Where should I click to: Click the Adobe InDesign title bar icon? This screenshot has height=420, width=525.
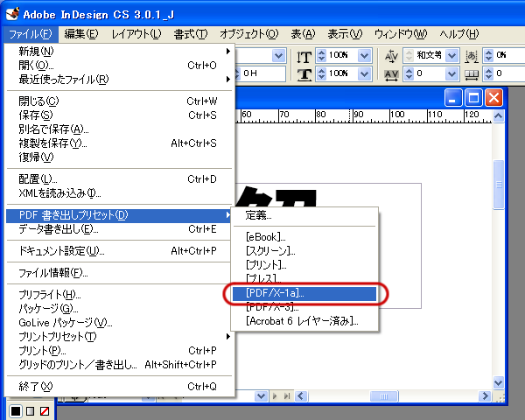12,14
